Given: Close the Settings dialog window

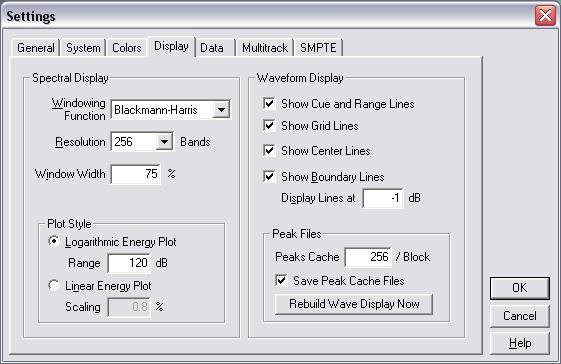Looking at the screenshot, I should 545,16.
